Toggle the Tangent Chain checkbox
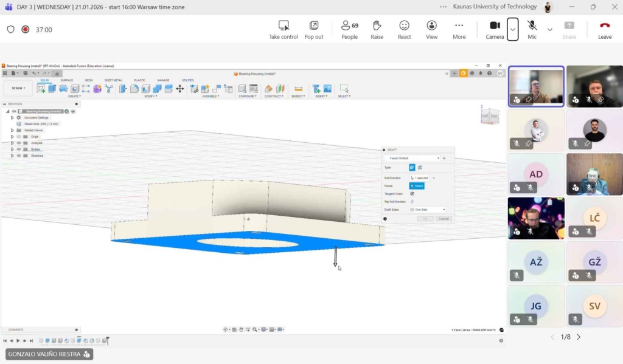 pyautogui.click(x=412, y=194)
